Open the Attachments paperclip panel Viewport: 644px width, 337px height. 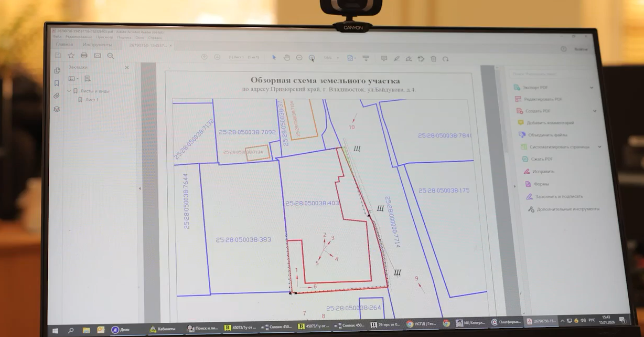tap(57, 96)
